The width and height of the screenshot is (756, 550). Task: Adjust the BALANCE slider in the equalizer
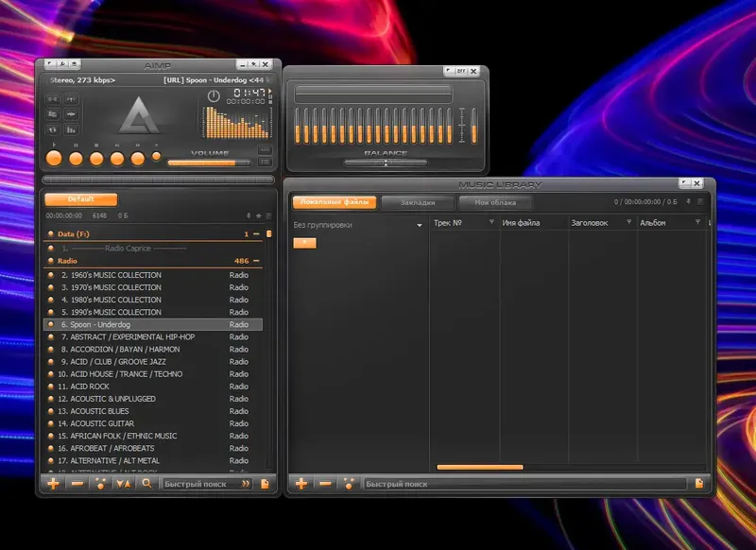click(x=386, y=163)
